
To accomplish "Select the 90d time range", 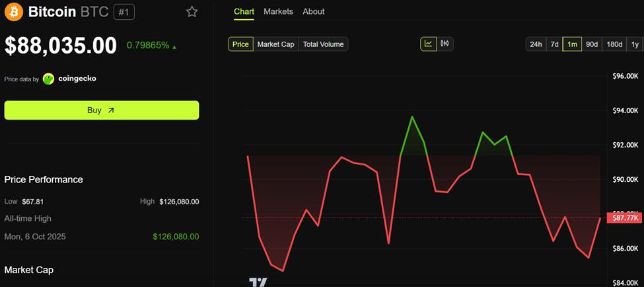I will click(x=592, y=44).
